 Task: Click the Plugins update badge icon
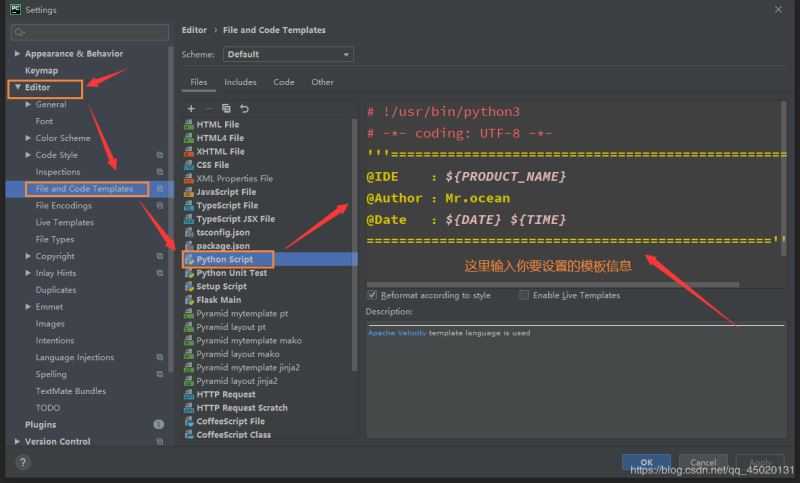click(x=159, y=424)
